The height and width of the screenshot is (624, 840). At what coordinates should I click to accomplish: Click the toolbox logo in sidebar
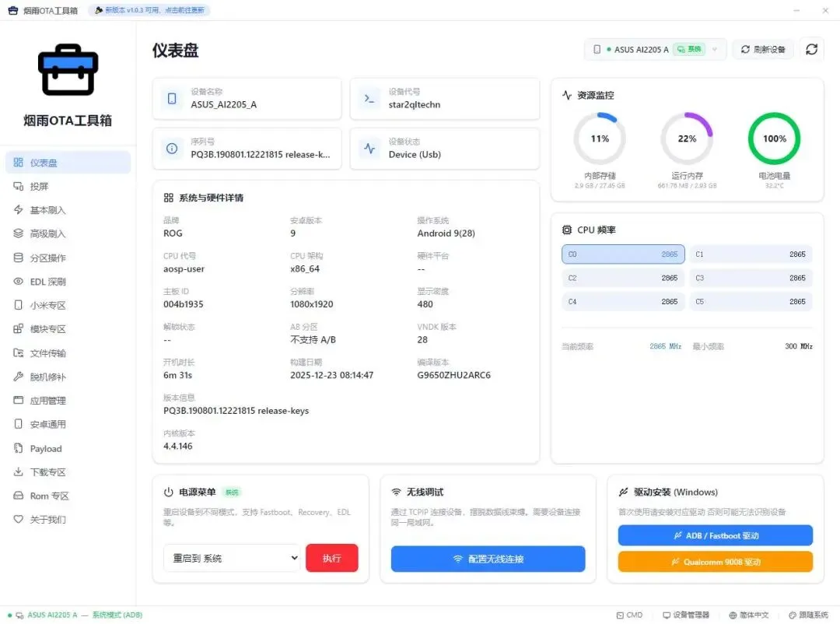68,70
